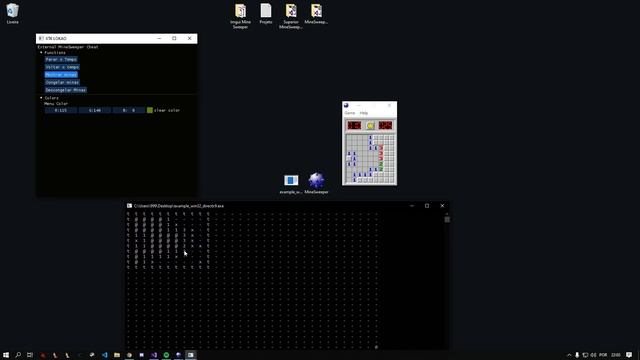The width and height of the screenshot is (640, 360).
Task: Select the example_w... executable desktop icon
Action: tap(291, 184)
